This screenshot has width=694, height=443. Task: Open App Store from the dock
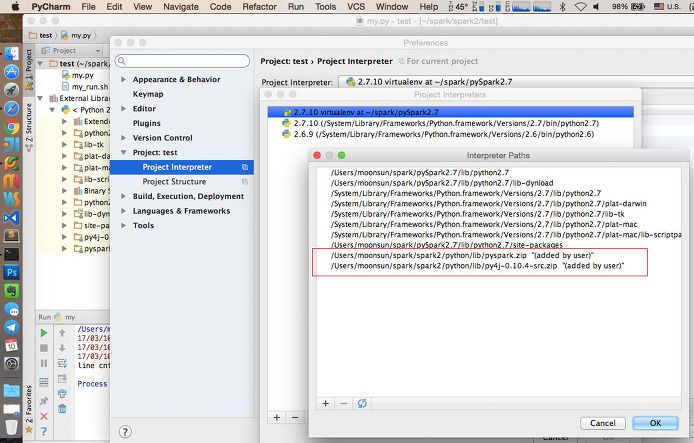(12, 72)
